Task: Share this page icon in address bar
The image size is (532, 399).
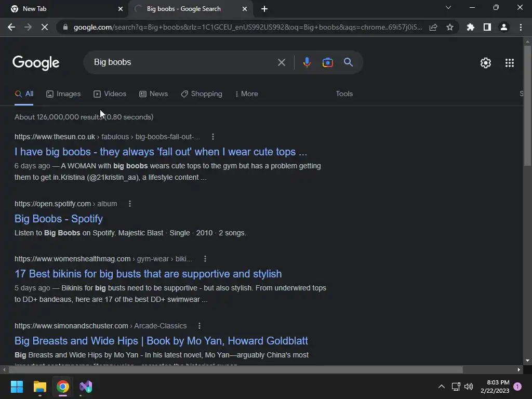Action: 433,27
